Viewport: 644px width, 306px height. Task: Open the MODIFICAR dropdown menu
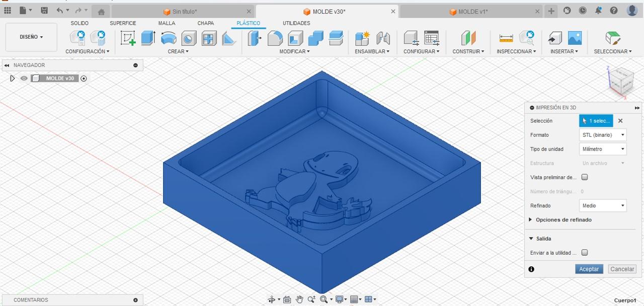(294, 51)
